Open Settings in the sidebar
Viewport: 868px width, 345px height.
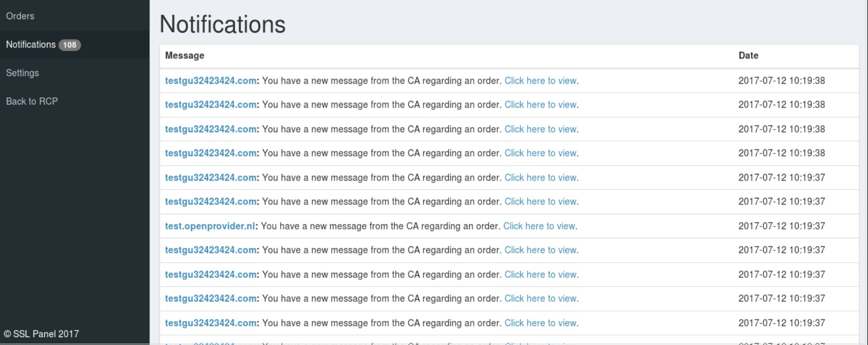(x=22, y=73)
